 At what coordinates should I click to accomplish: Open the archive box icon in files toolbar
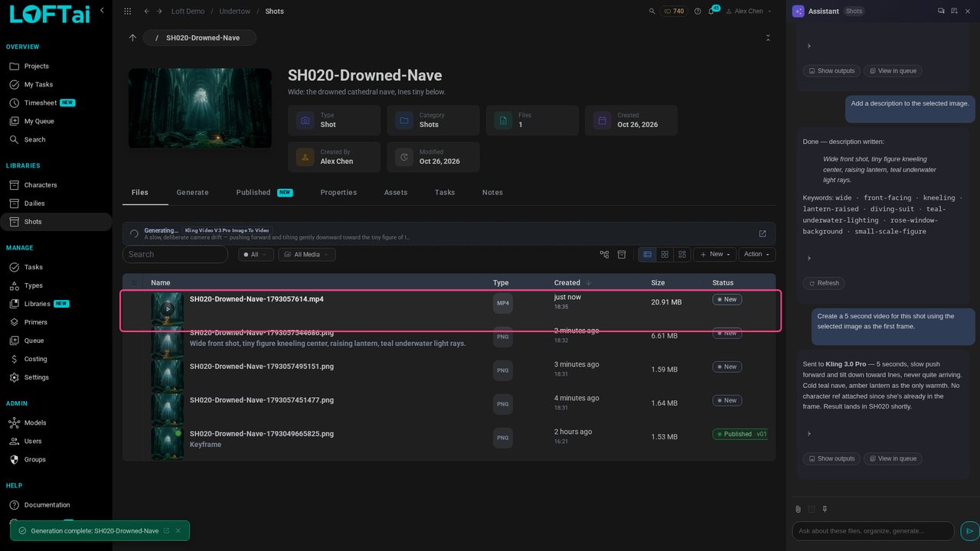[x=622, y=254]
